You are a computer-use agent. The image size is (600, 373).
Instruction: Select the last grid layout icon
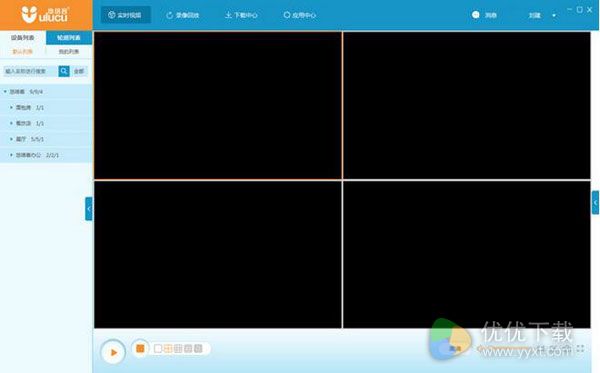198,349
